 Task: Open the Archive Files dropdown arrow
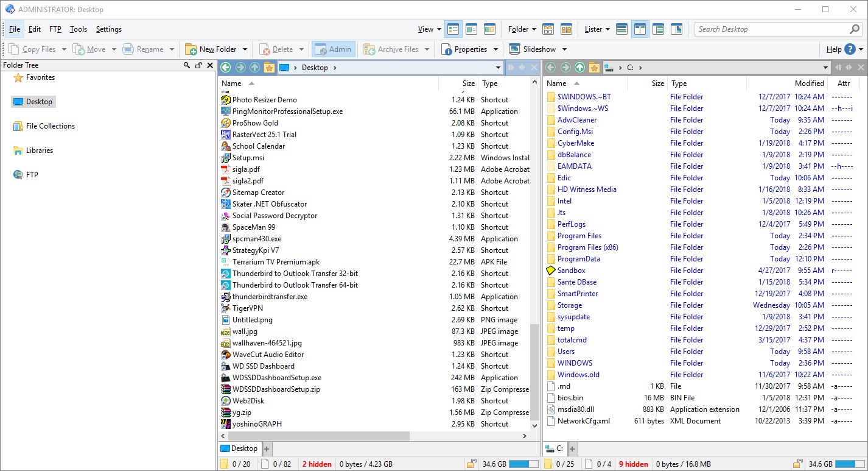tap(427, 49)
